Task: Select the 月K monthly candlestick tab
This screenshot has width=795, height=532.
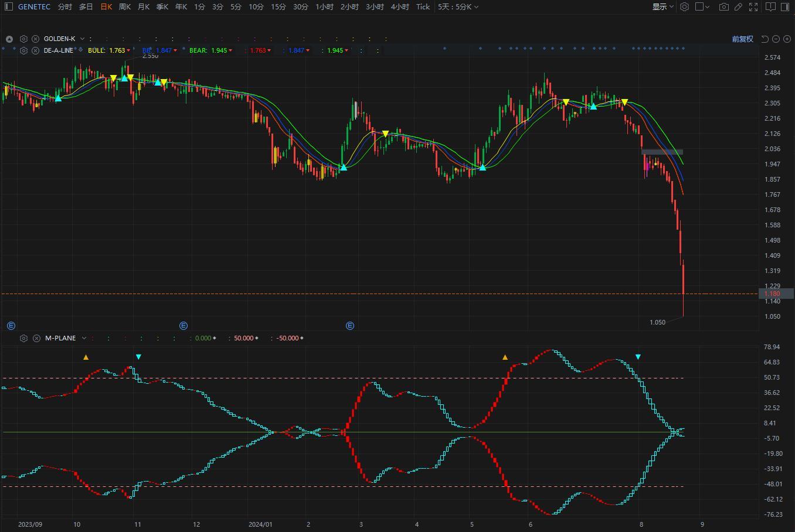Action: click(x=144, y=6)
